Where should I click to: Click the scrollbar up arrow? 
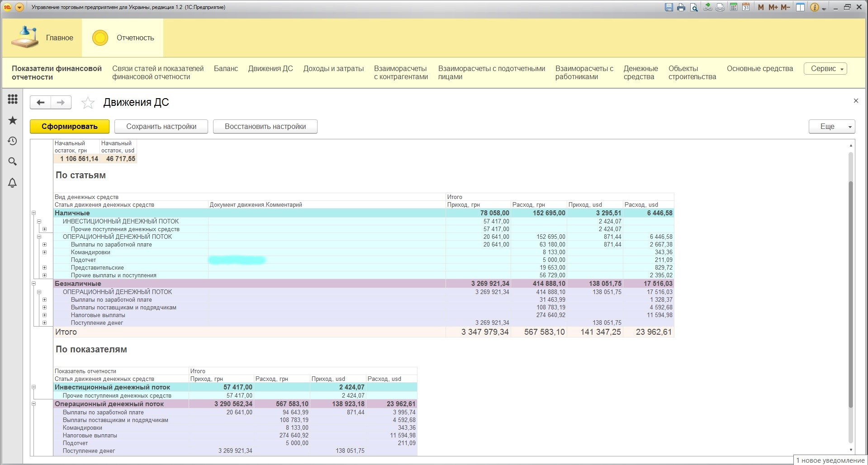point(851,145)
